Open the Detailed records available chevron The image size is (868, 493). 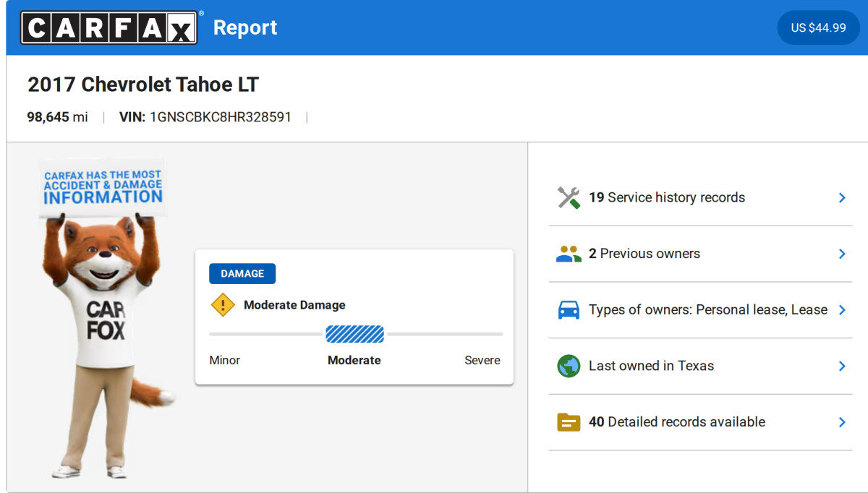point(841,422)
